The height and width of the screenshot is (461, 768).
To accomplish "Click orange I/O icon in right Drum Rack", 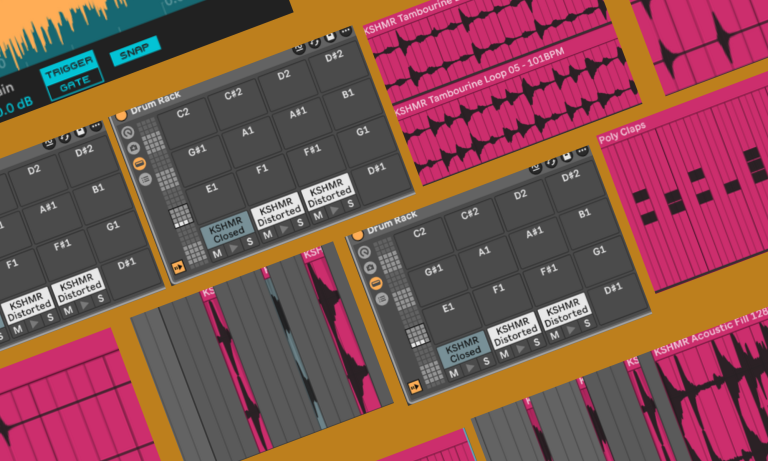I will [415, 387].
